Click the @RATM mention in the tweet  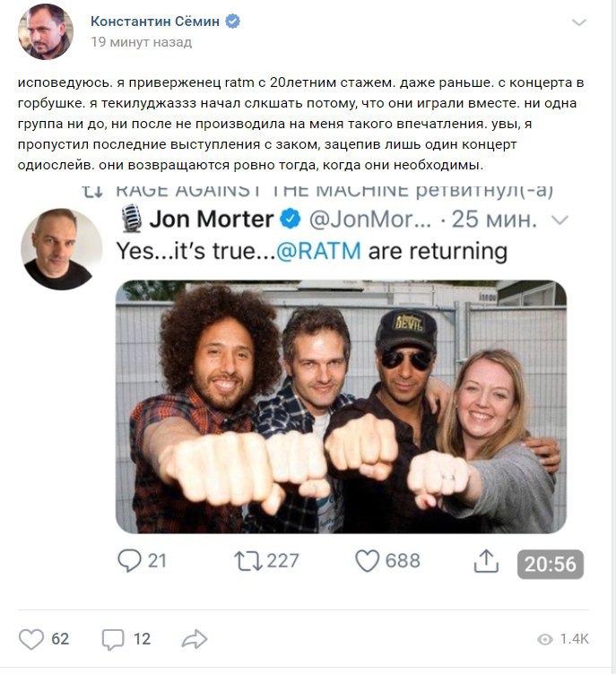318,251
